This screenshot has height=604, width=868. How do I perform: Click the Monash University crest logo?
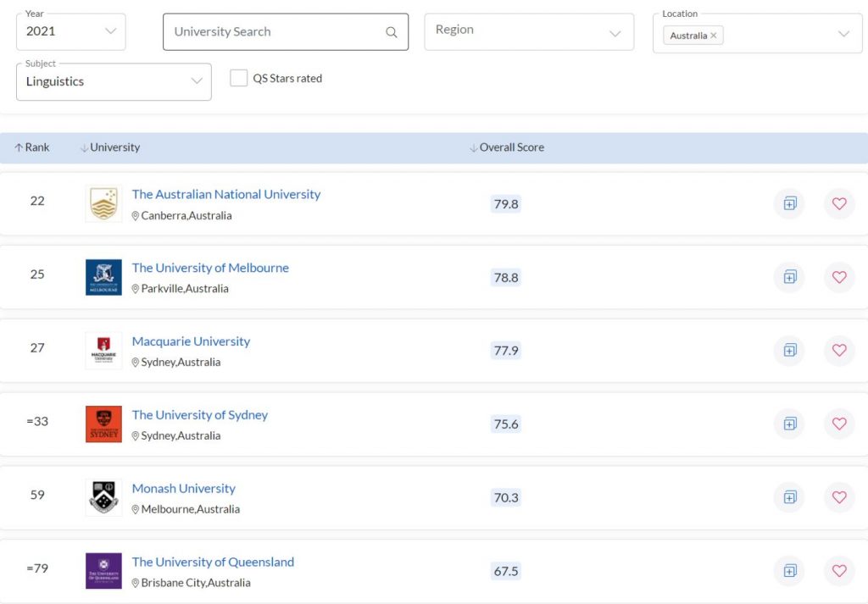pyautogui.click(x=103, y=497)
